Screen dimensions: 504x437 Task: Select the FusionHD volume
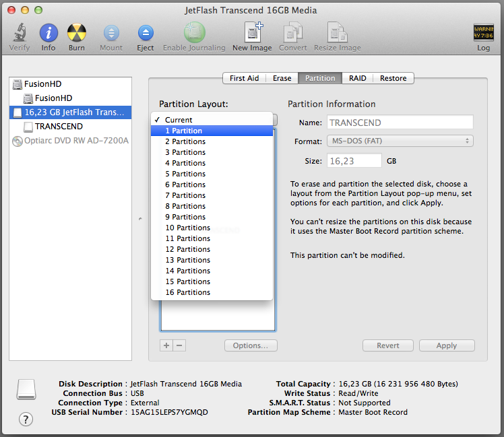point(70,98)
